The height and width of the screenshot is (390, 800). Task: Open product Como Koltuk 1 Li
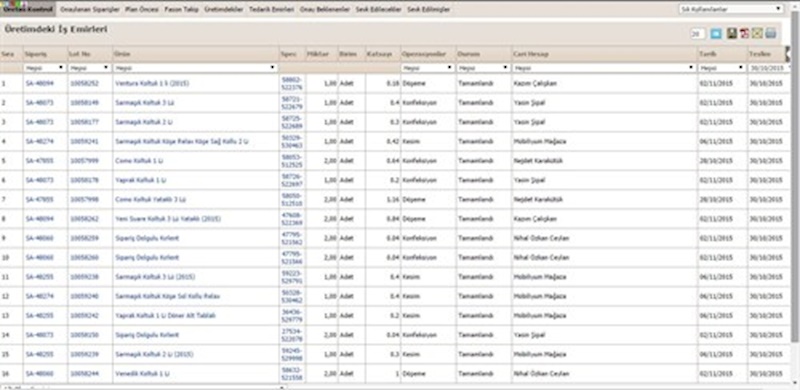[139, 161]
